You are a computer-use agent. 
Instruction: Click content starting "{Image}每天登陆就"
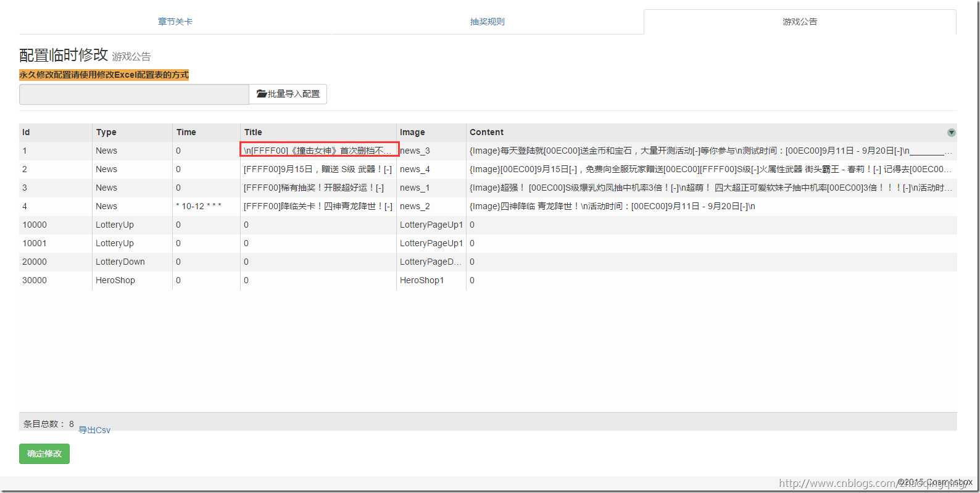pos(712,151)
